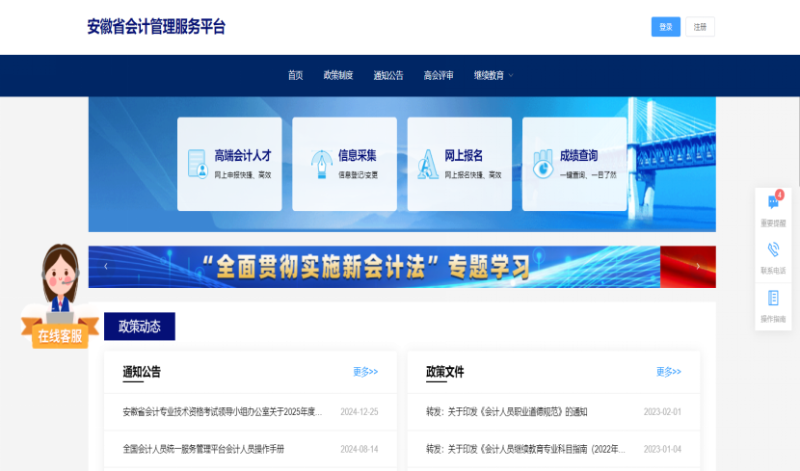This screenshot has height=471, width=800.
Task: Click the 成绩查询 icon
Action: tap(542, 164)
